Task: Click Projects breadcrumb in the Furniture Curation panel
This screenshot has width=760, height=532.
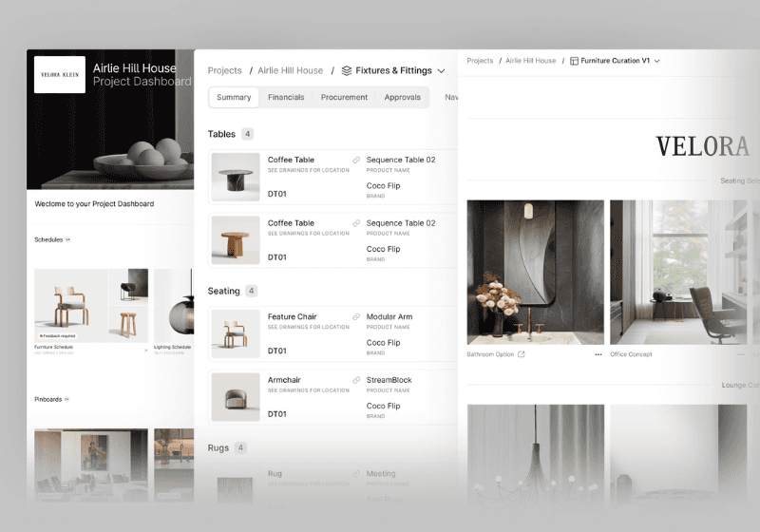Action: tap(480, 61)
